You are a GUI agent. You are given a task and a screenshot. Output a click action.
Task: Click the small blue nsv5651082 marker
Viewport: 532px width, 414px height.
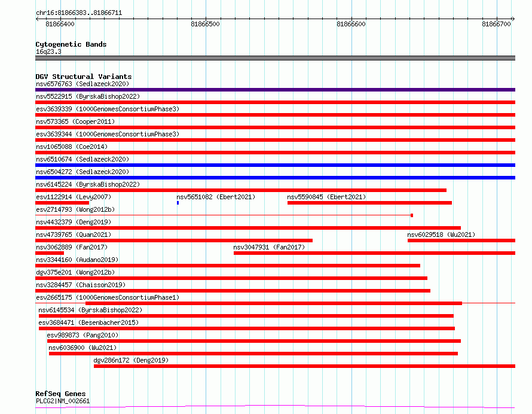[178, 203]
